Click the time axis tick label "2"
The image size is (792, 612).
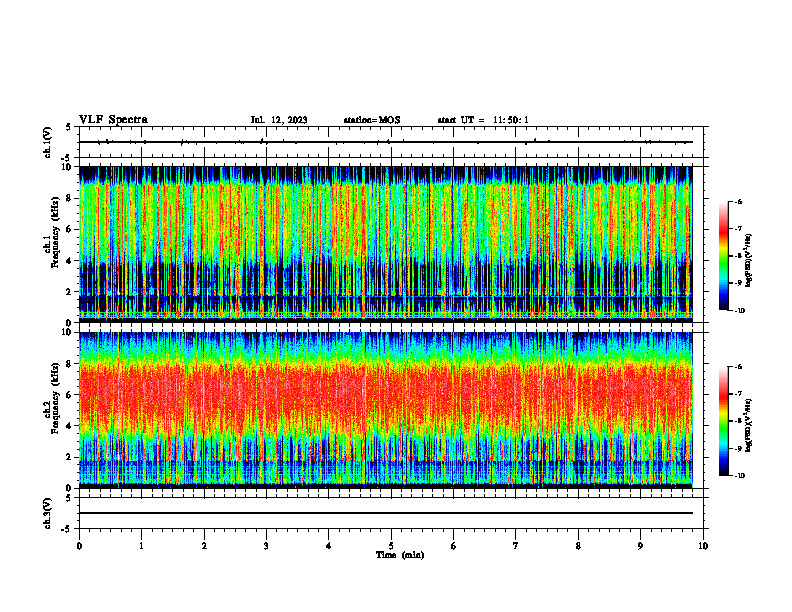[x=204, y=546]
